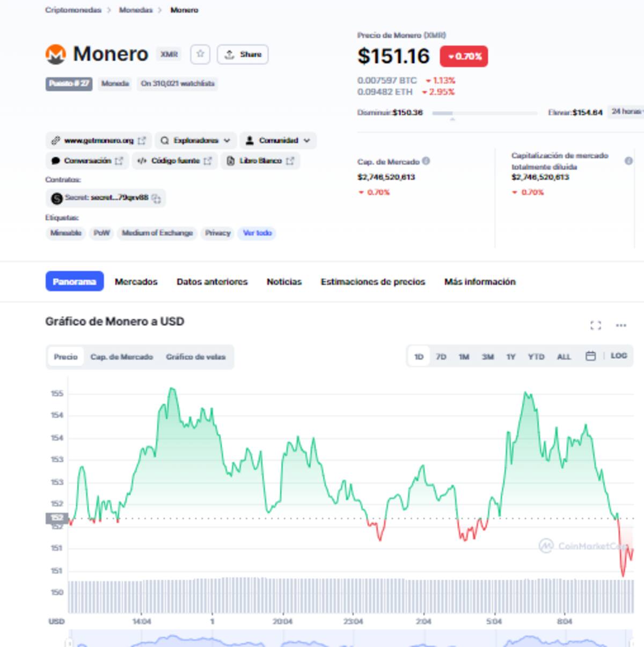
Task: Open the www.getmonero.org website link
Action: click(x=99, y=141)
